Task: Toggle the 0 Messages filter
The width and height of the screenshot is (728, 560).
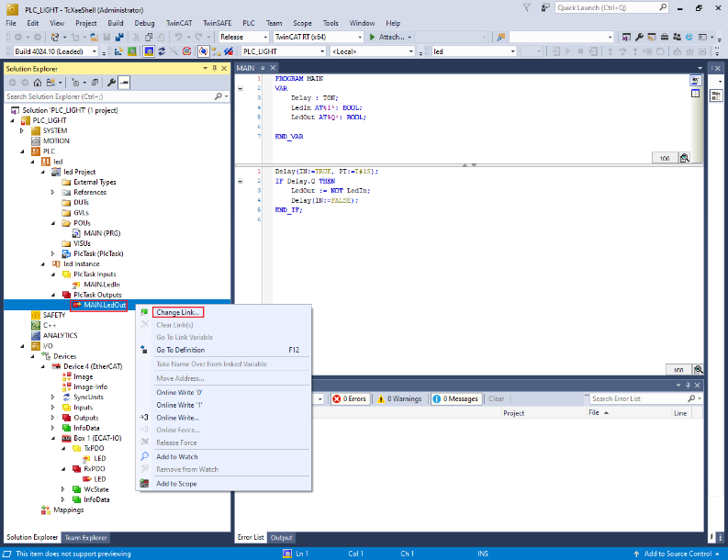Action: [x=456, y=399]
